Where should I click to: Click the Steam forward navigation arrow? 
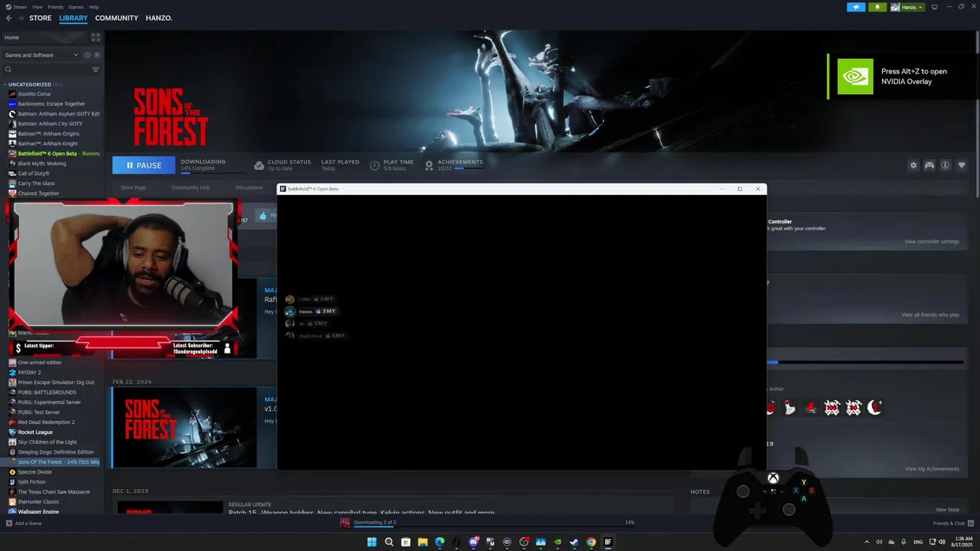20,18
